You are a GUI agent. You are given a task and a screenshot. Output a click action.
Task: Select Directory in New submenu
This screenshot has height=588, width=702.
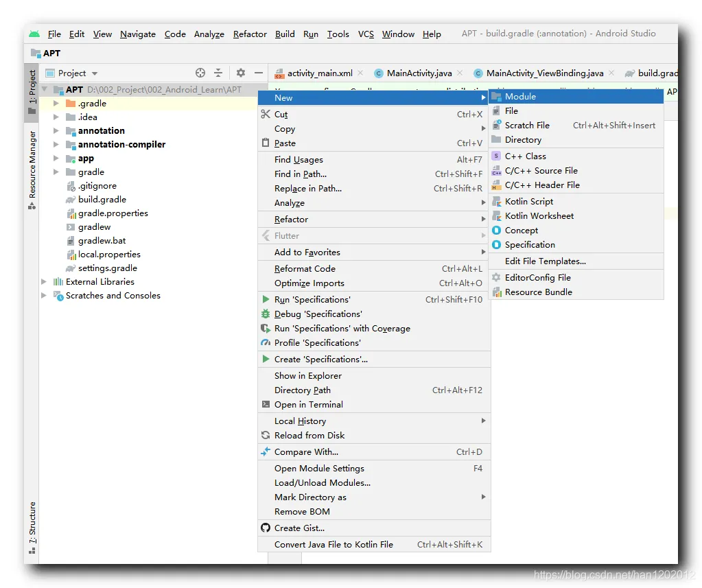click(576, 139)
